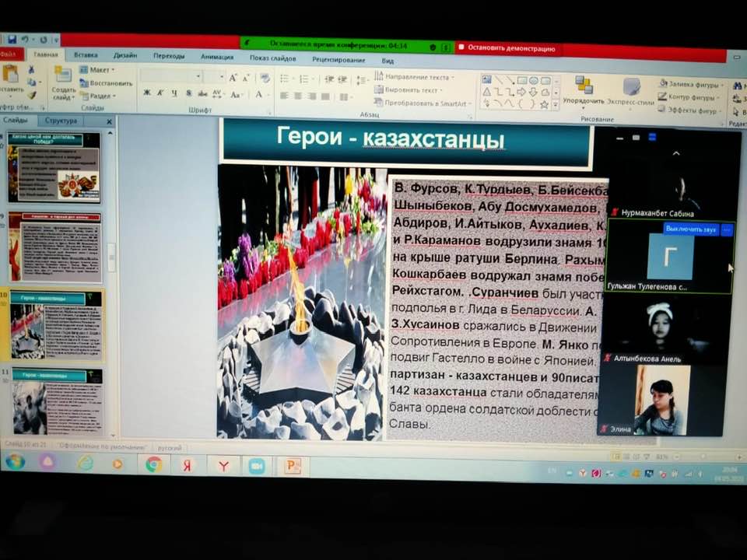Increase the font size

pos(233,78)
